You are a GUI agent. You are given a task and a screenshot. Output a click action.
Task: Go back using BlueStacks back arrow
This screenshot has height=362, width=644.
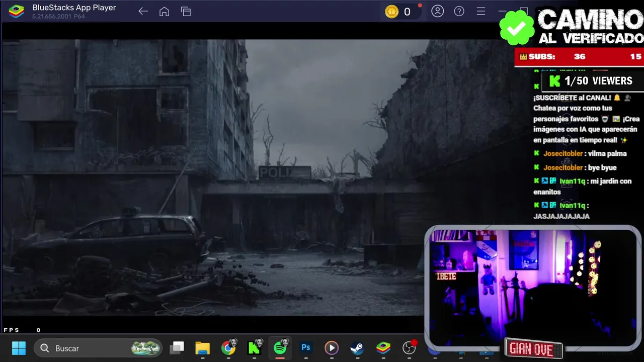pos(143,11)
